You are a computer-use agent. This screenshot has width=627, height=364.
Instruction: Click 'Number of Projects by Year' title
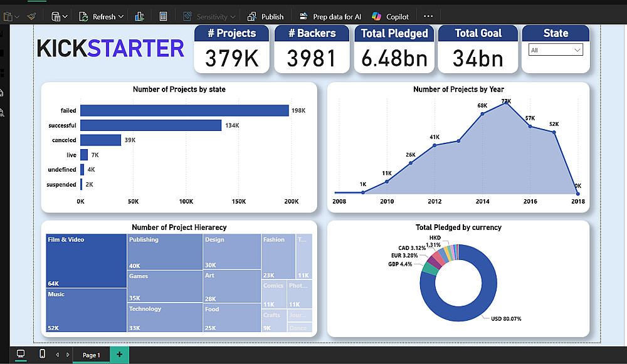point(458,90)
